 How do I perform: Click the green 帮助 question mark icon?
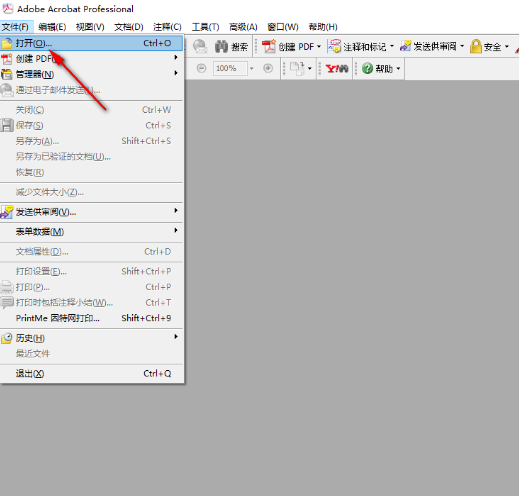pos(367,68)
